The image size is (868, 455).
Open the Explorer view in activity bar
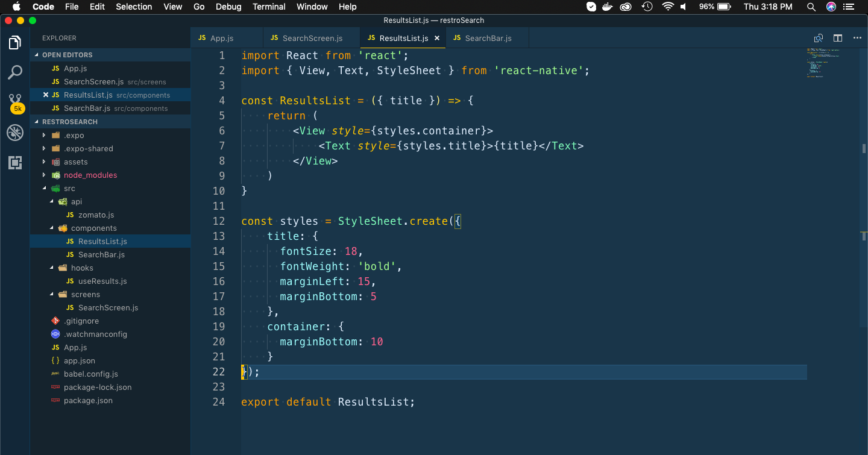15,42
